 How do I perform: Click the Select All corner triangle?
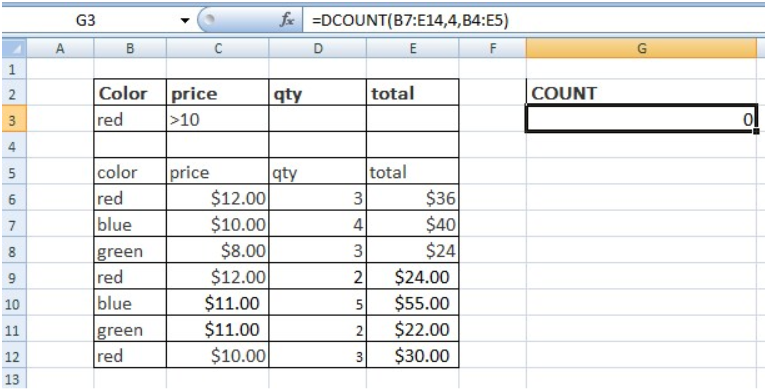(14, 48)
